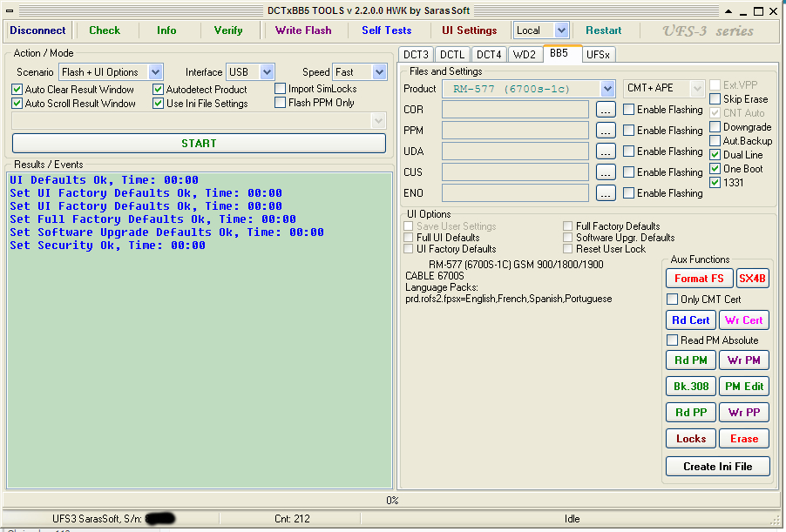Viewport: 786px width, 532px height.
Task: Select the BB5 tab
Action: point(562,53)
